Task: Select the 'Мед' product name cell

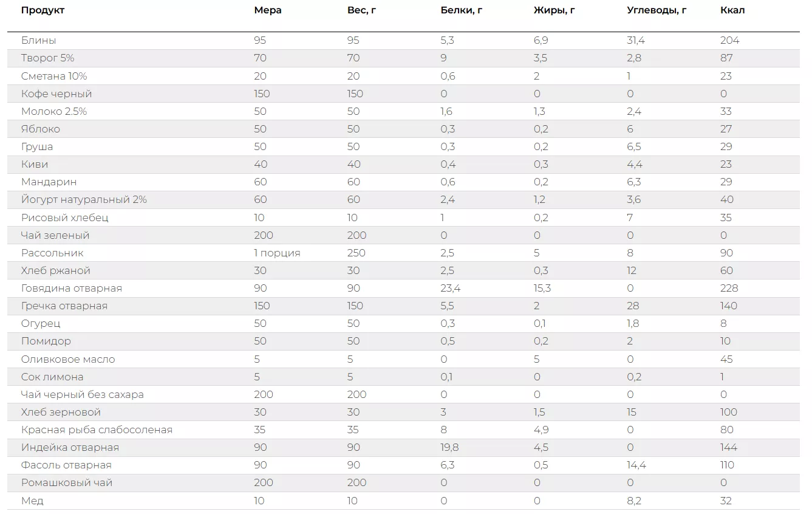Action: [x=32, y=501]
